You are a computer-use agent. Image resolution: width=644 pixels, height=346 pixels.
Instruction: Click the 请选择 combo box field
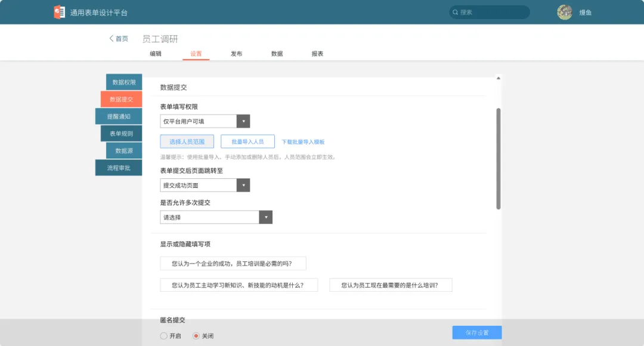(x=216, y=217)
